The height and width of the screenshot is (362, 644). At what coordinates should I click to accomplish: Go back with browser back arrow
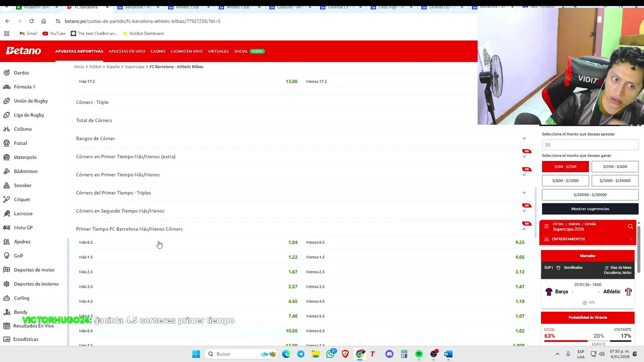7,21
